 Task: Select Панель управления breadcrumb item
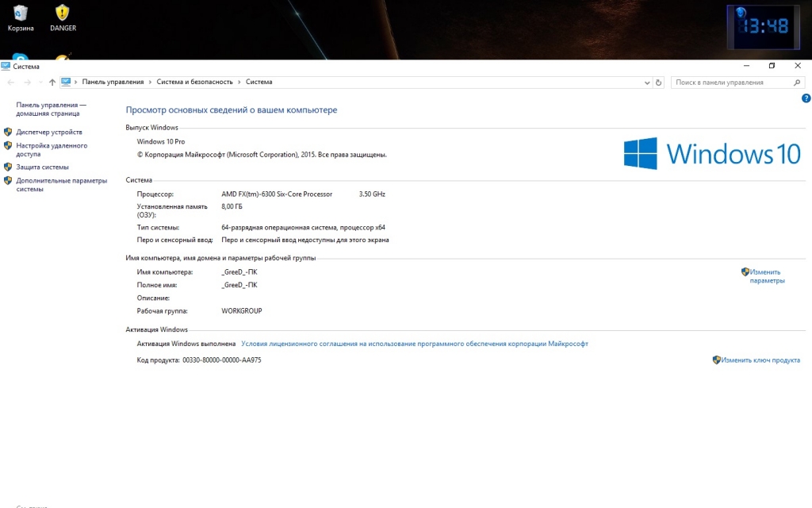[113, 82]
